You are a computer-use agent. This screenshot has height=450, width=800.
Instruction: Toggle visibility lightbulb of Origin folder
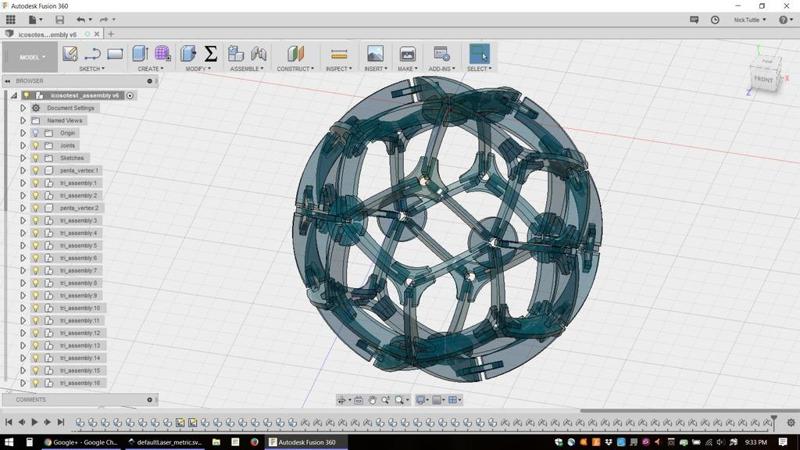[35, 133]
